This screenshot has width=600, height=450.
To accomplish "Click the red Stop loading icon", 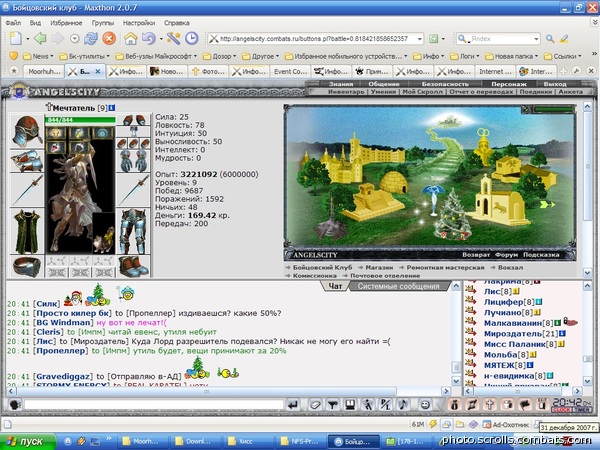I will [109, 38].
